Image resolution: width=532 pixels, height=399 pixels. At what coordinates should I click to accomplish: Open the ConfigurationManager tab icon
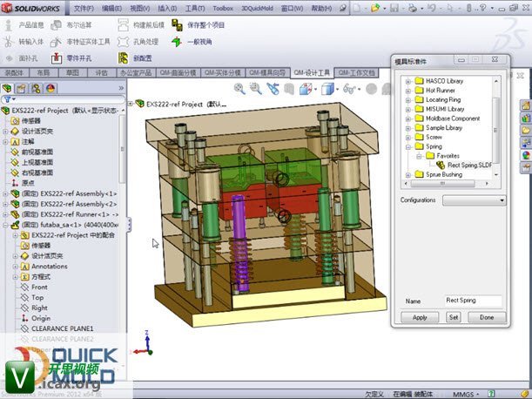tap(36, 88)
